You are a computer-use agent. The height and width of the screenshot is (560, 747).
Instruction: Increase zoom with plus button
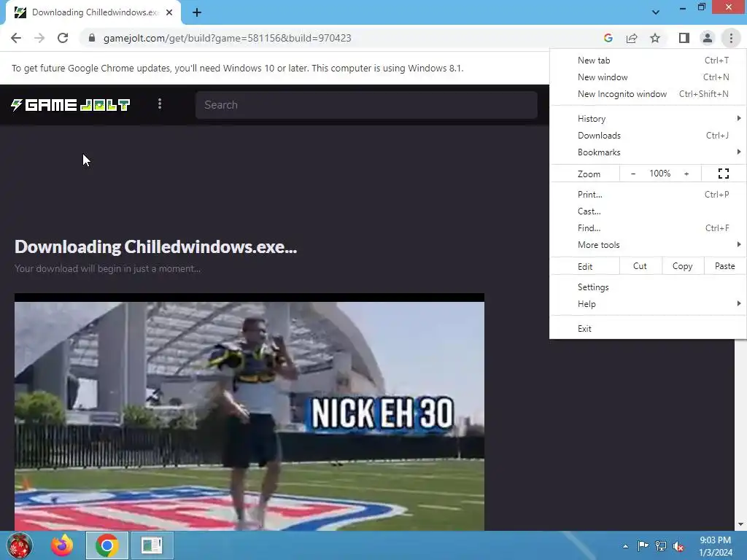click(x=686, y=174)
